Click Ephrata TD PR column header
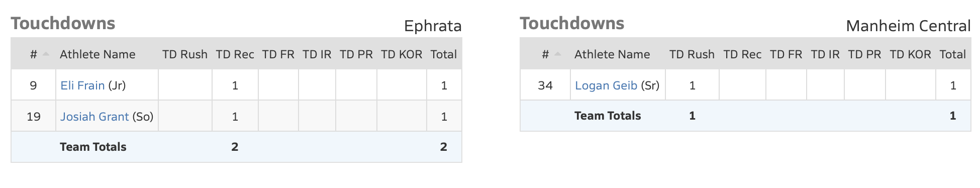Screen dimensions: 980x188 pos(356,54)
